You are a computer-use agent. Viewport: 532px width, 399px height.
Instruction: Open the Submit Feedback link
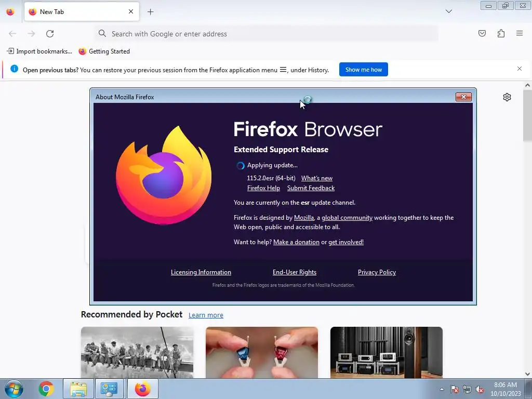(311, 188)
